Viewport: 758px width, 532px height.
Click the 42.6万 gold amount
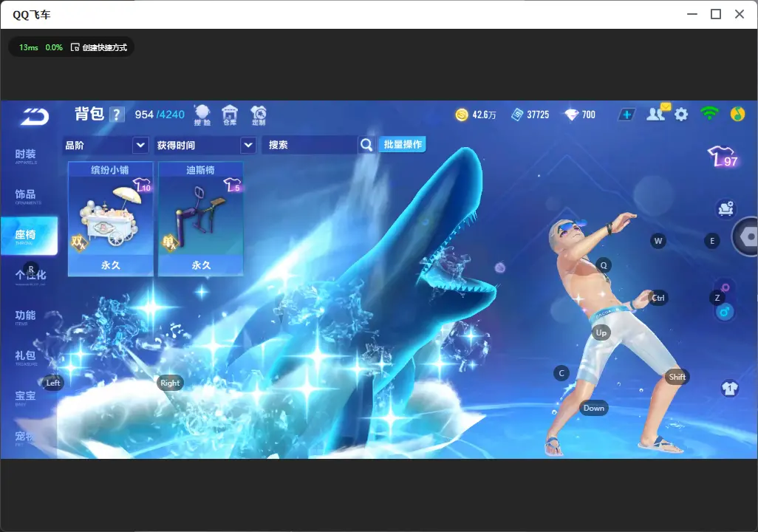click(x=485, y=115)
